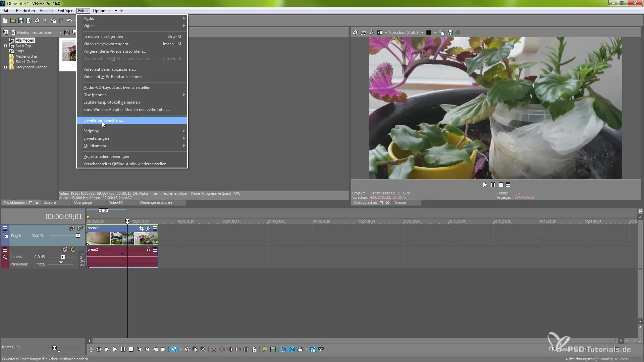
Task: Open the render-as export icon
Action: click(x=29, y=21)
